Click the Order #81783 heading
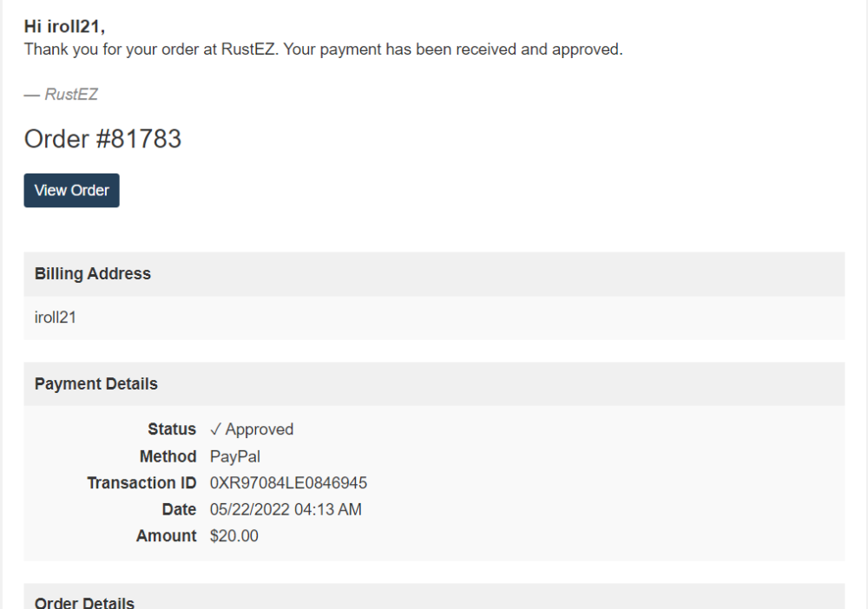868x609 pixels. (x=102, y=139)
